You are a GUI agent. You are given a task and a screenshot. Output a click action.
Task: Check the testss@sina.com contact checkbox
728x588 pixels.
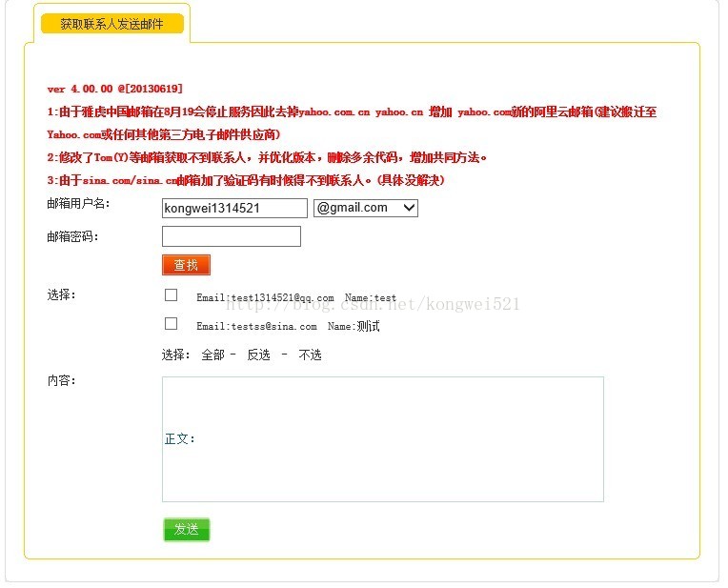[x=171, y=323]
